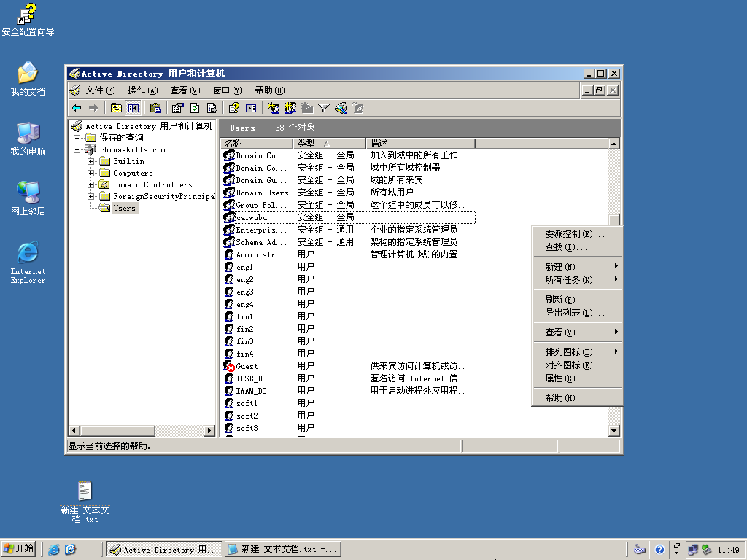Open Properties via the toolbar icon
This screenshot has width=747, height=560.
177,108
